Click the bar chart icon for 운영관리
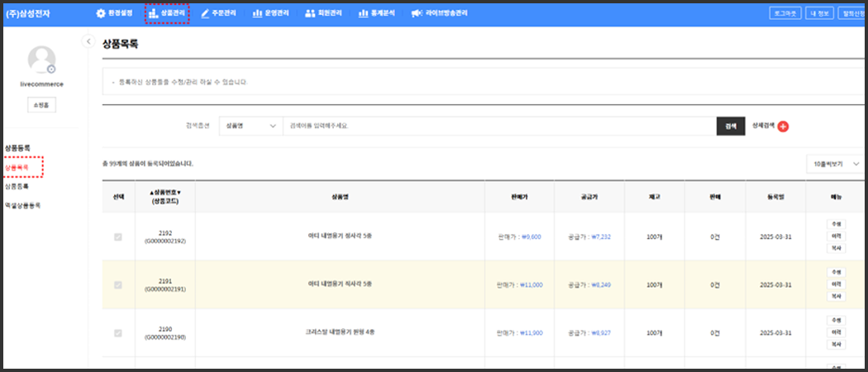Image resolution: width=868 pixels, height=372 pixels. pyautogui.click(x=258, y=13)
